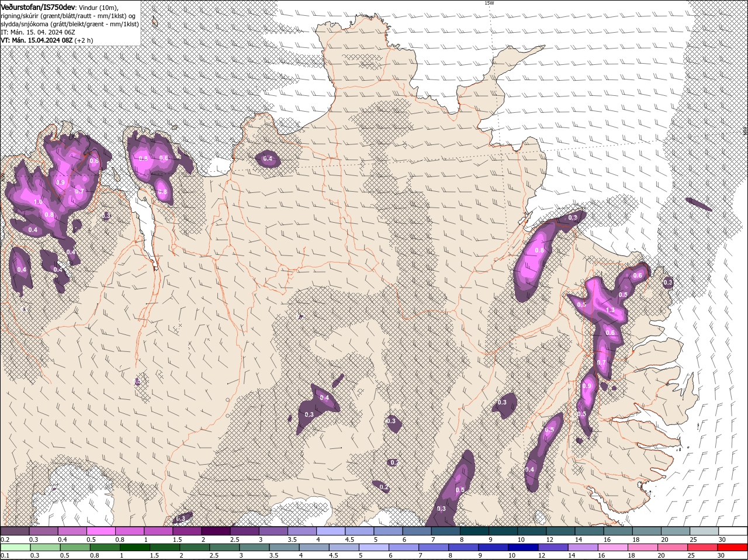Click lower legend violet swatch between 14 and 16
748x560 pixels.
(x=583, y=547)
